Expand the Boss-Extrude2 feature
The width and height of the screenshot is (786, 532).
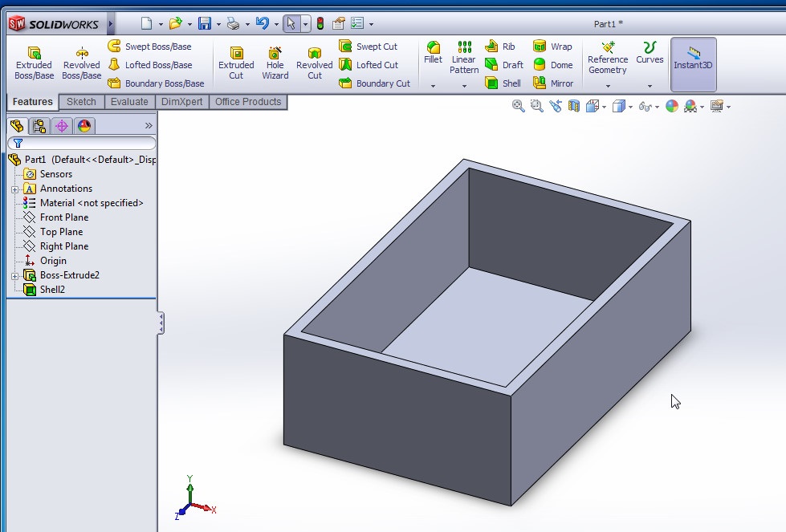tap(13, 275)
